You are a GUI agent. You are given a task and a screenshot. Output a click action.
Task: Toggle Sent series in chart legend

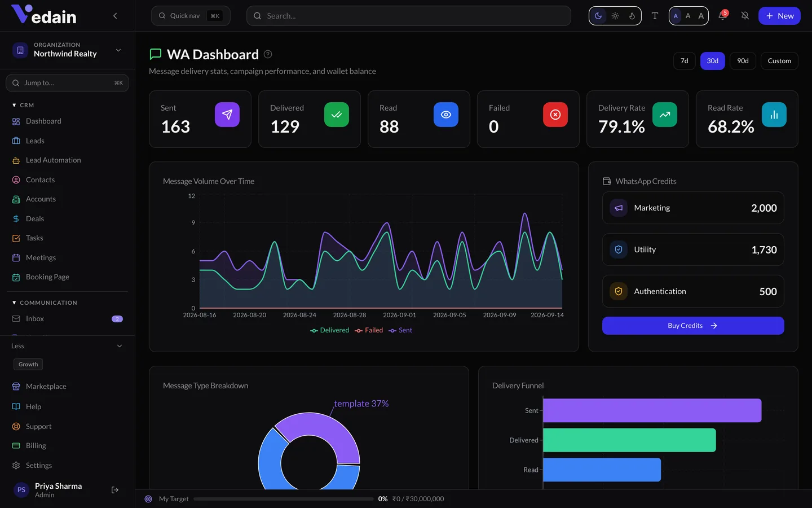pyautogui.click(x=400, y=330)
